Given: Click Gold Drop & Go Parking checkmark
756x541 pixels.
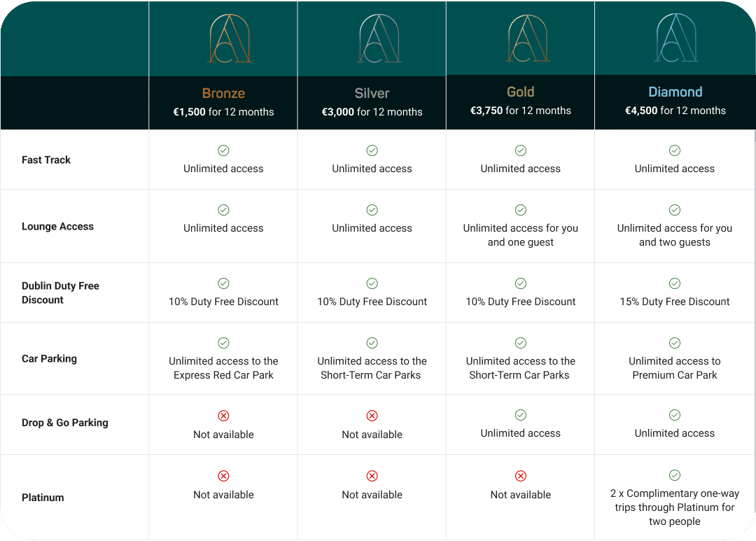Looking at the screenshot, I should (521, 415).
